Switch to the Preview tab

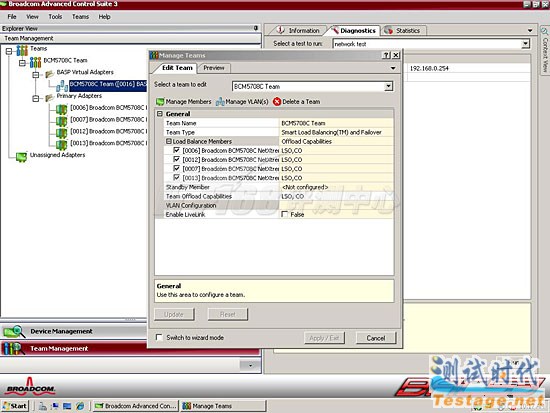click(214, 68)
